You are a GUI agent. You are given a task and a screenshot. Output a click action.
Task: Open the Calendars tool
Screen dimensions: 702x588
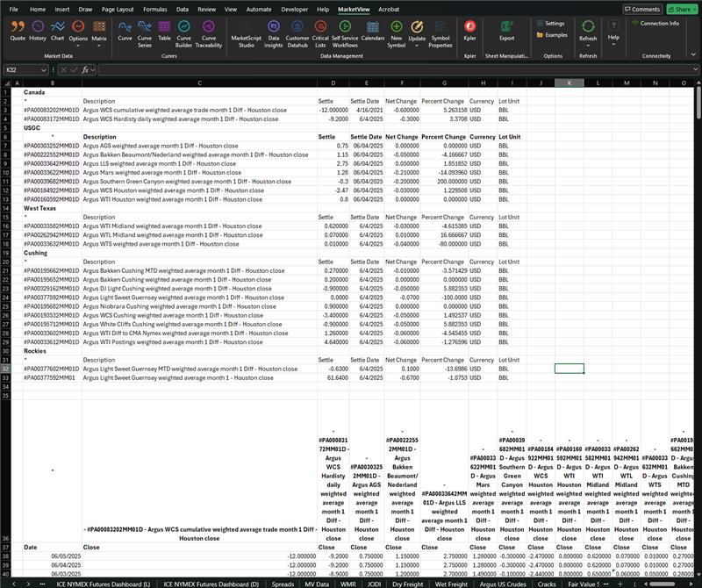pos(372,31)
